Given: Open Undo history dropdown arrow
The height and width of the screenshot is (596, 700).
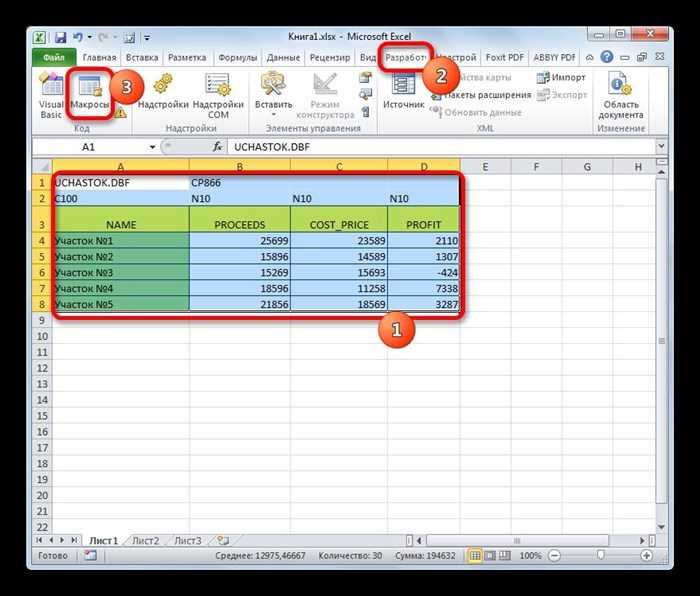Looking at the screenshot, I should click(90, 38).
